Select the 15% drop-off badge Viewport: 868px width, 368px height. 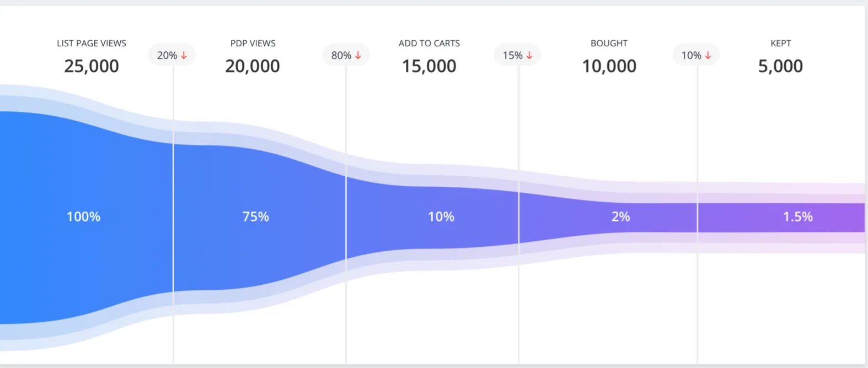pos(517,55)
